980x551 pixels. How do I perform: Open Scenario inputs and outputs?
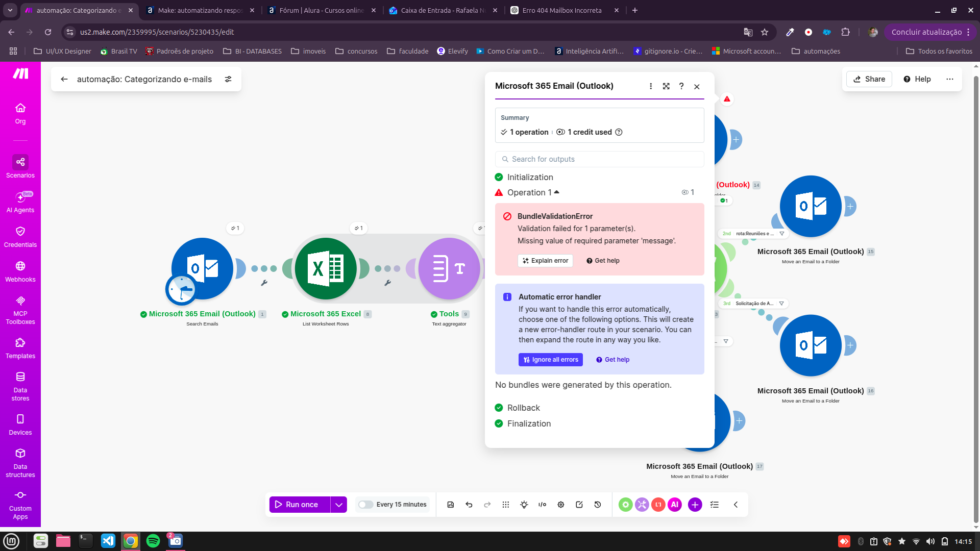coord(543,505)
